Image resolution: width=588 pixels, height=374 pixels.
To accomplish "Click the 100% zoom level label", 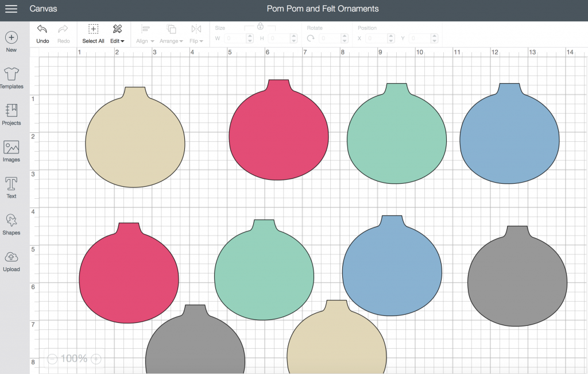I will tap(74, 359).
